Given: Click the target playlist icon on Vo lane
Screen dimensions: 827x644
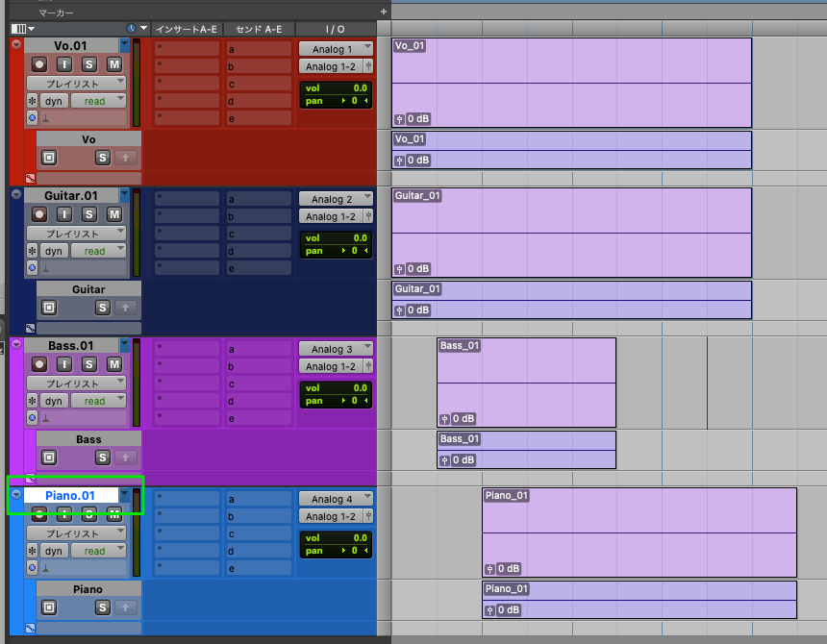Looking at the screenshot, I should point(49,158).
